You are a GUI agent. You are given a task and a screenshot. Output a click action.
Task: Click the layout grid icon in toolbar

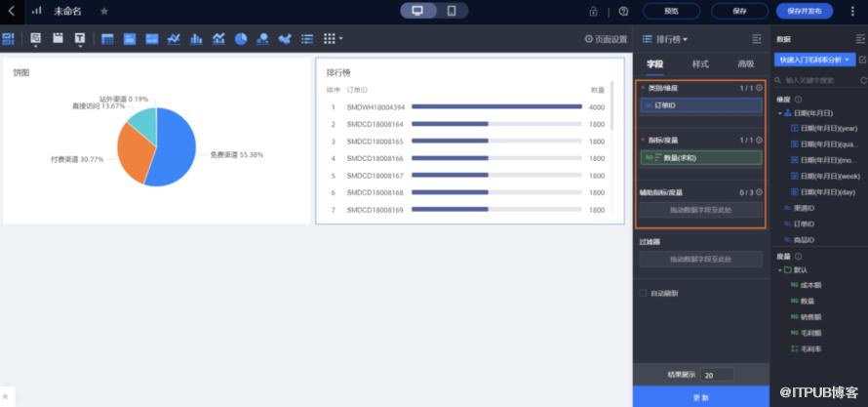pyautogui.click(x=8, y=39)
